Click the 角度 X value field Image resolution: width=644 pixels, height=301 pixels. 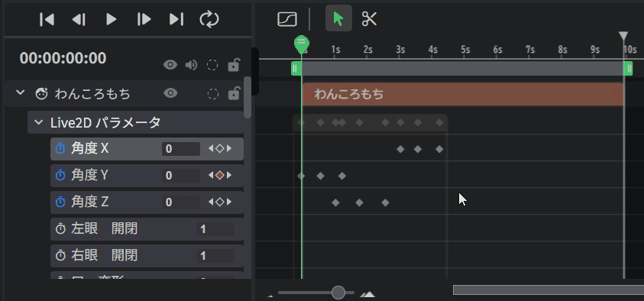coord(181,149)
